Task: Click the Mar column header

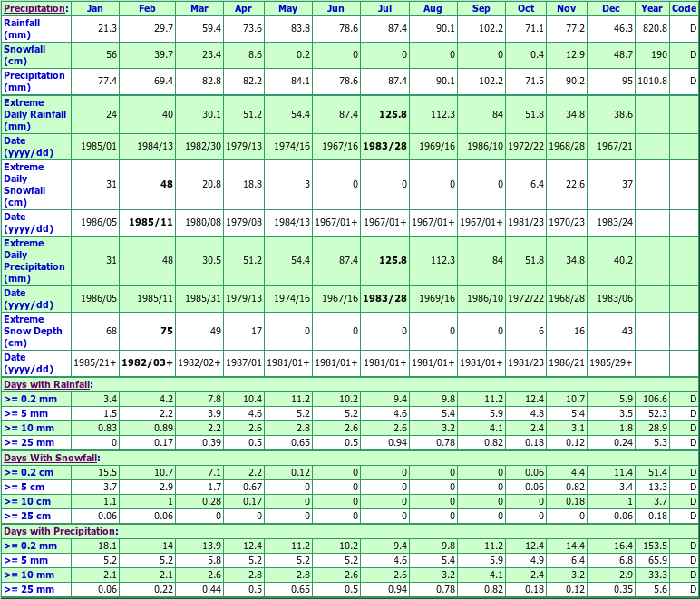Action: pos(199,8)
